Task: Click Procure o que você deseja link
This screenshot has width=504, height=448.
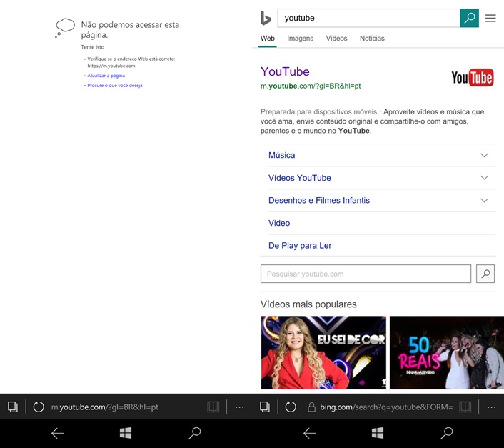Action: click(x=115, y=85)
